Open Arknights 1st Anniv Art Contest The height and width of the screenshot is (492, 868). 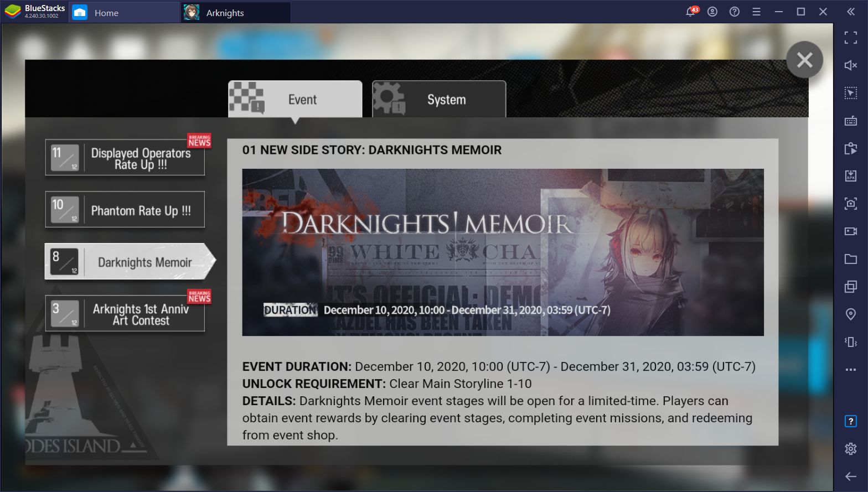coord(125,313)
